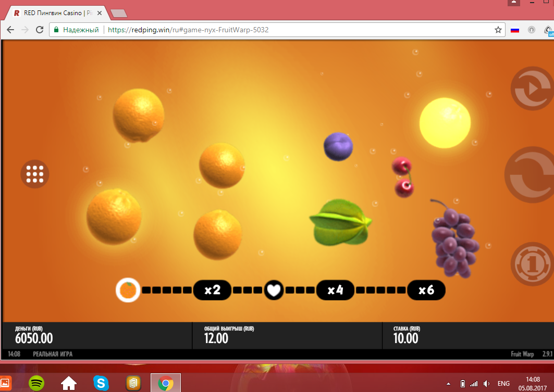554x392 pixels.
Task: Click the heart extra life marker
Action: pyautogui.click(x=274, y=290)
